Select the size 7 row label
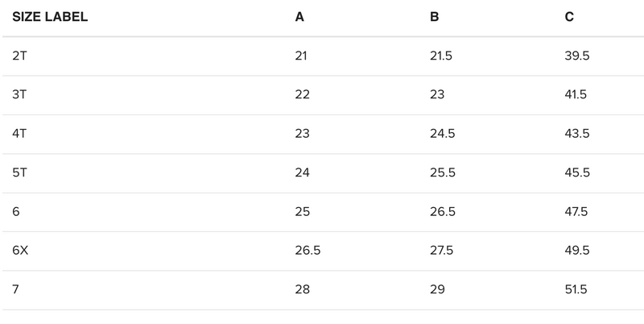Viewport: 644px width, 324px height. 16,289
